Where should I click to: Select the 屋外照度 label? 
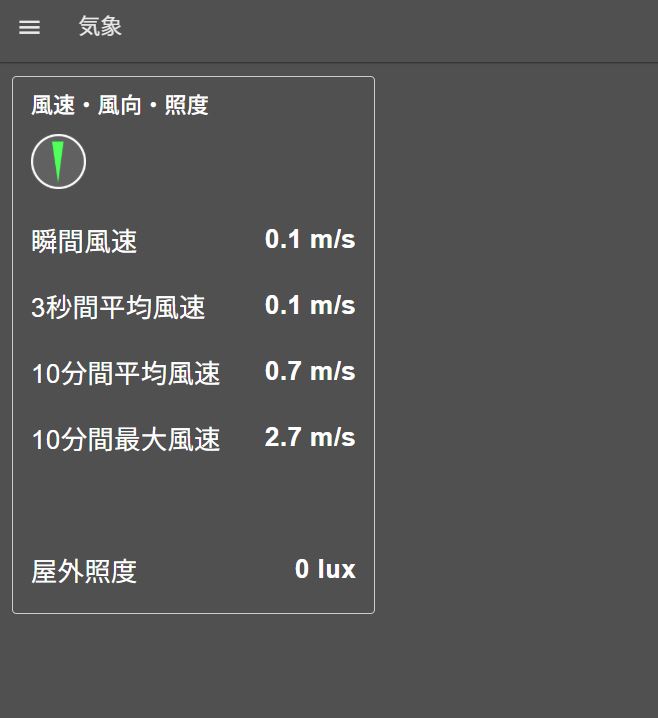coord(85,572)
